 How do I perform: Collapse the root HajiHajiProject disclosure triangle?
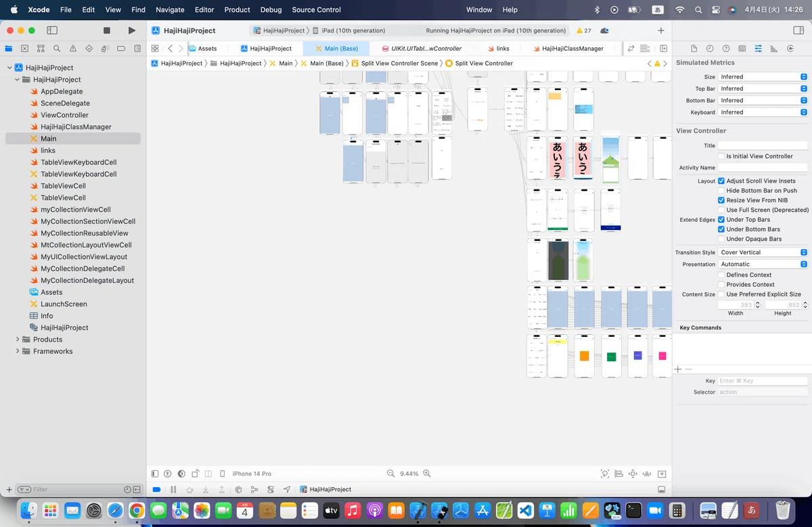click(x=9, y=68)
